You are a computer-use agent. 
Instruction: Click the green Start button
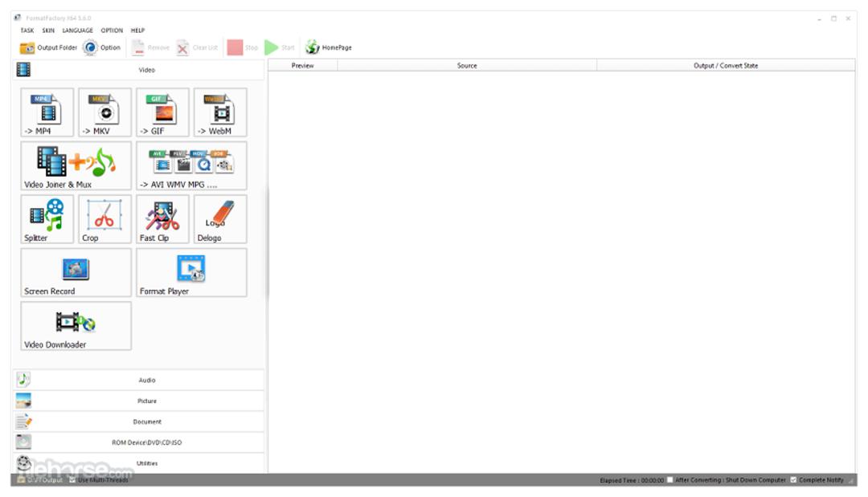[280, 47]
